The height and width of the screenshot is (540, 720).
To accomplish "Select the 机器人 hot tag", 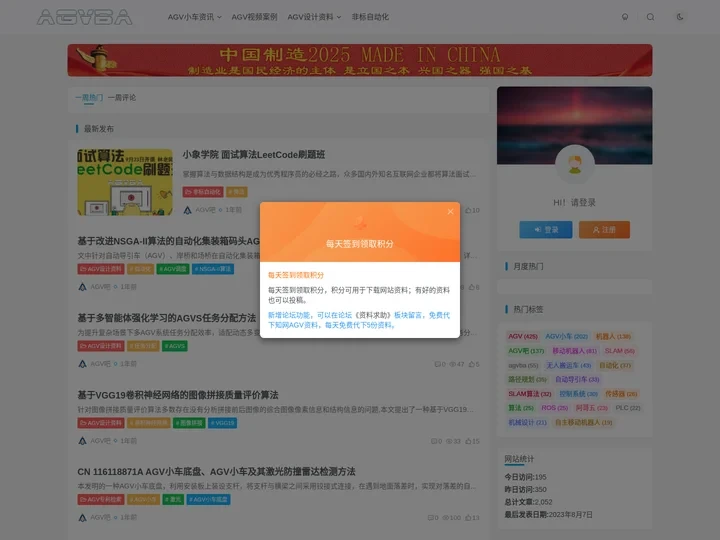I will click(613, 337).
